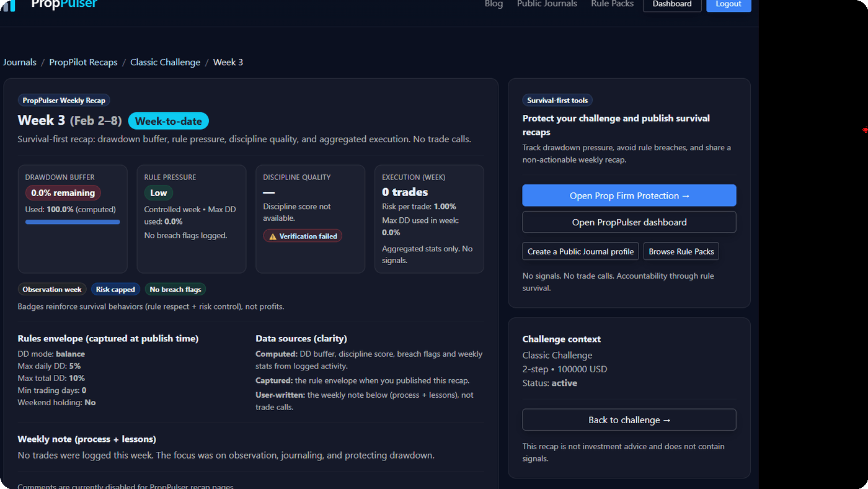This screenshot has height=489, width=868.
Task: Click the Min trading days: 0 line
Action: click(52, 390)
